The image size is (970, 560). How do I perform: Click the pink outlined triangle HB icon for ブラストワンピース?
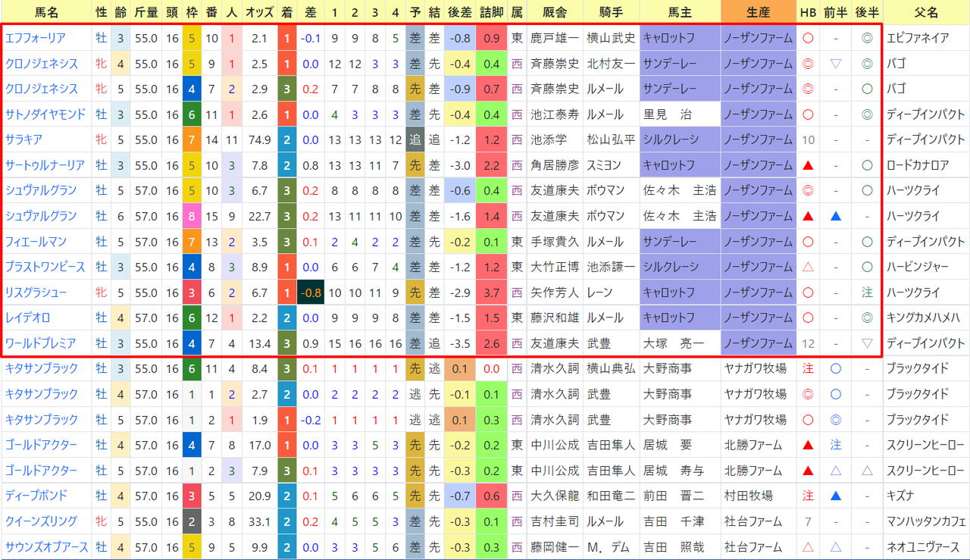(808, 267)
